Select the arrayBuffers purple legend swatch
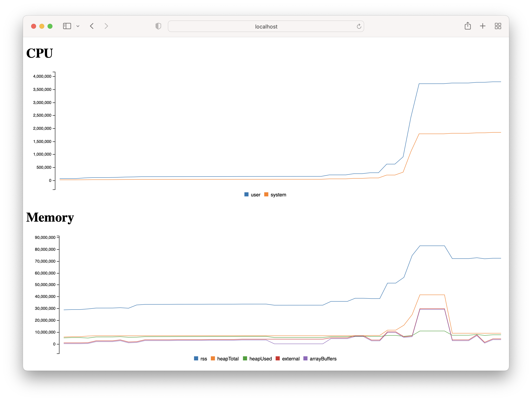The image size is (532, 401). click(x=305, y=358)
